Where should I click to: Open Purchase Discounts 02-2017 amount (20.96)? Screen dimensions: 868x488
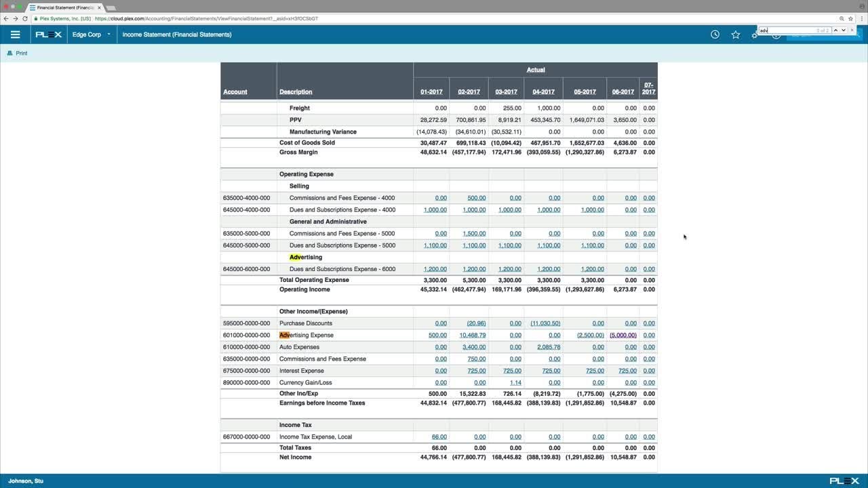click(x=476, y=323)
